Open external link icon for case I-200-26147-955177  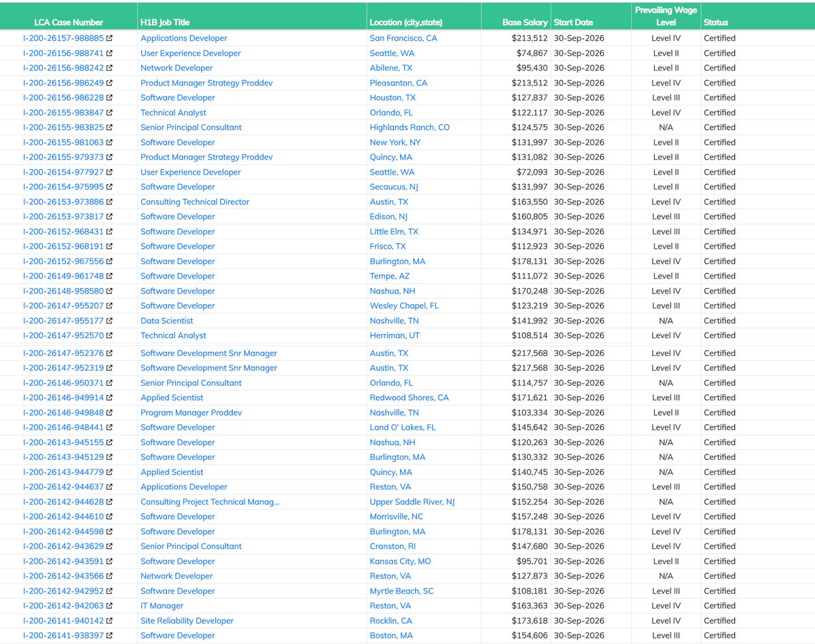[x=109, y=321]
